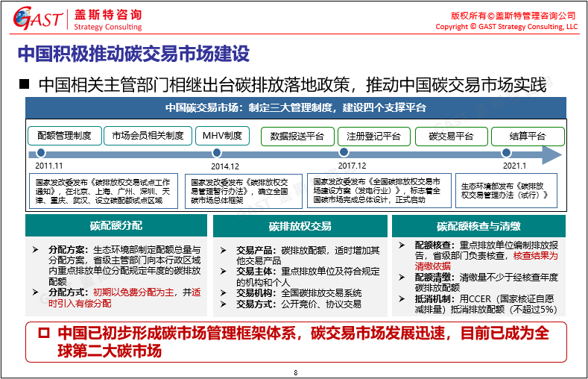
Task: Click the 配额管理制度 box
Action: click(x=64, y=136)
